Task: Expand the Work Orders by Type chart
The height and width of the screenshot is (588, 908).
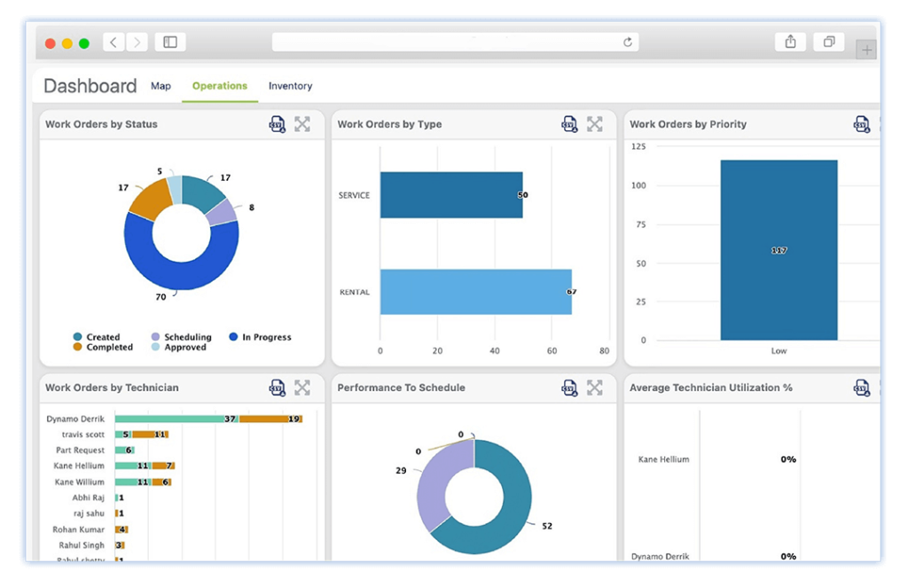Action: pyautogui.click(x=594, y=124)
